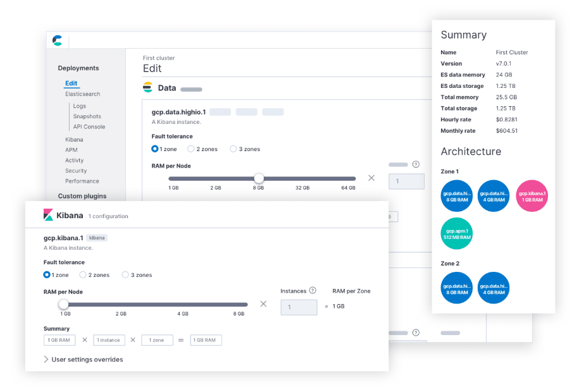The width and height of the screenshot is (579, 392).
Task: Click the 1 configuration text beside Kibana
Action: (x=108, y=216)
